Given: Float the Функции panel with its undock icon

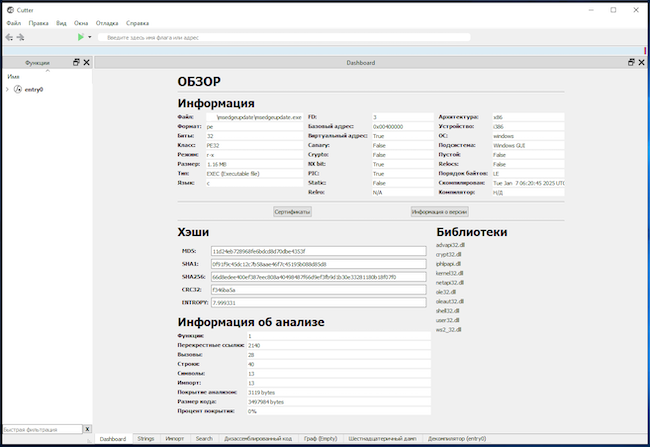Looking at the screenshot, I should click(76, 62).
